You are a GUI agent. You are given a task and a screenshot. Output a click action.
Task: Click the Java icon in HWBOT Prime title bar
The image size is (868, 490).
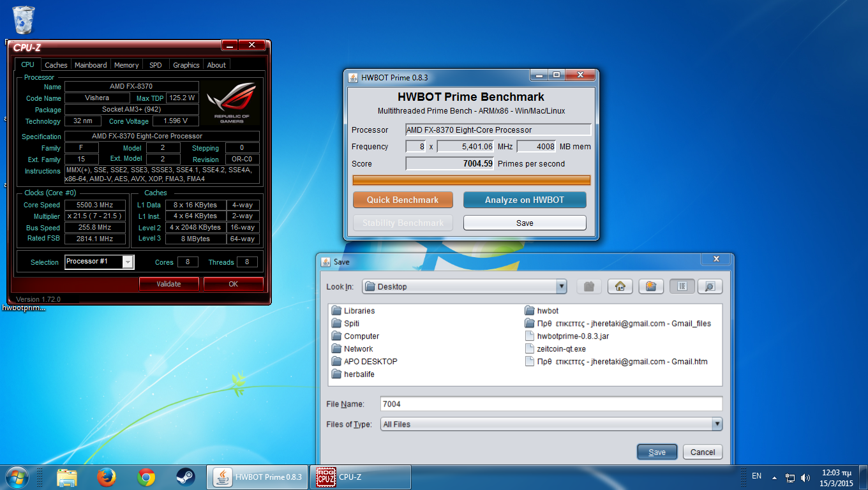point(353,77)
